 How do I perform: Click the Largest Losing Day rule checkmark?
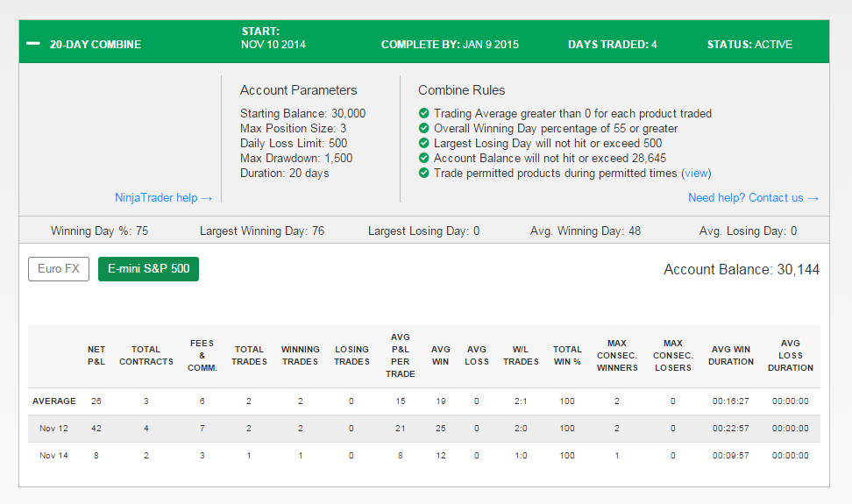pyautogui.click(x=424, y=143)
